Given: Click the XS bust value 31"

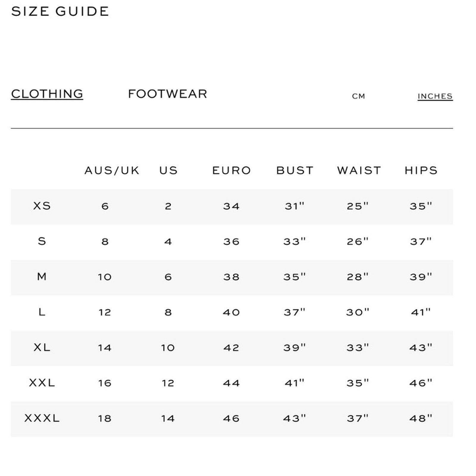Looking at the screenshot, I should click(295, 206).
